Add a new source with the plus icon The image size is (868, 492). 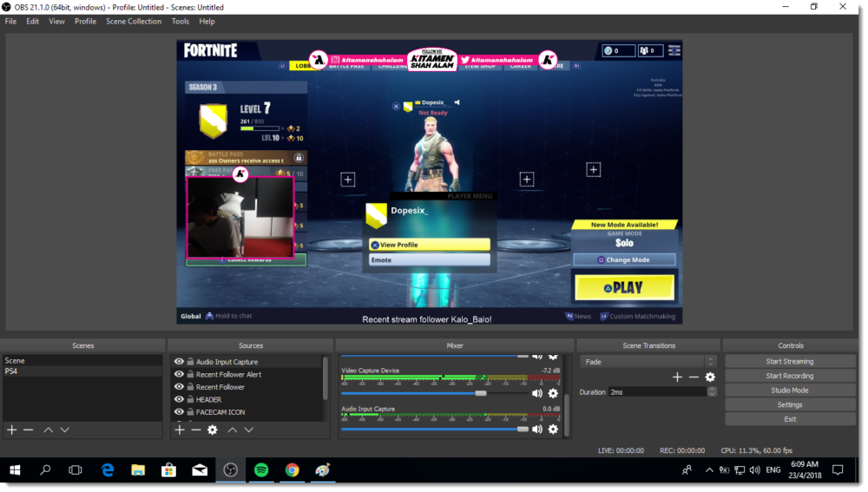pyautogui.click(x=180, y=430)
